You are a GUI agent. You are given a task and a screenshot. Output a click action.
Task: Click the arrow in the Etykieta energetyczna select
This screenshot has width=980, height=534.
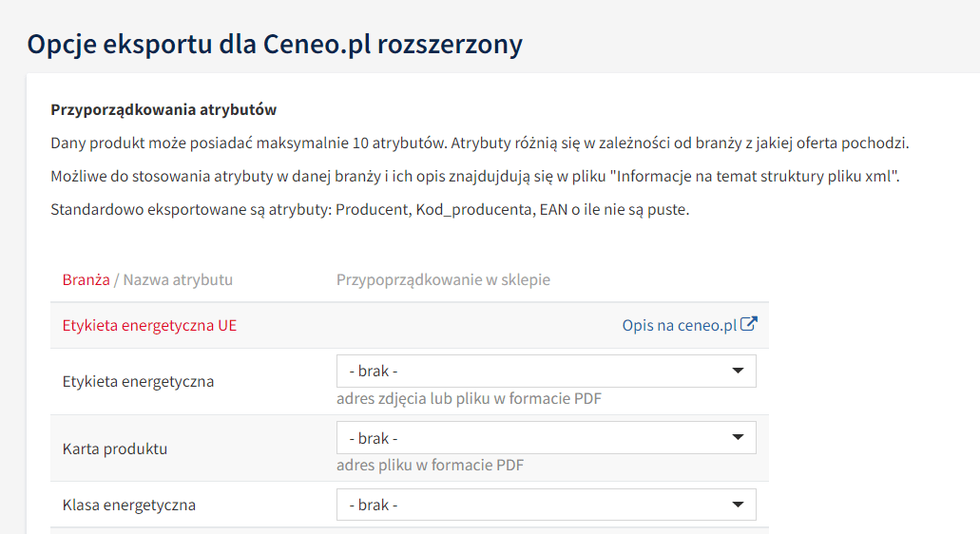pyautogui.click(x=738, y=372)
